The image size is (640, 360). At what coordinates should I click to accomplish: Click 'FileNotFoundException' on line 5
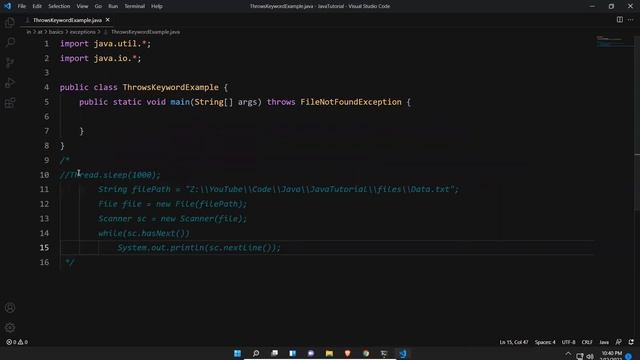pyautogui.click(x=351, y=102)
